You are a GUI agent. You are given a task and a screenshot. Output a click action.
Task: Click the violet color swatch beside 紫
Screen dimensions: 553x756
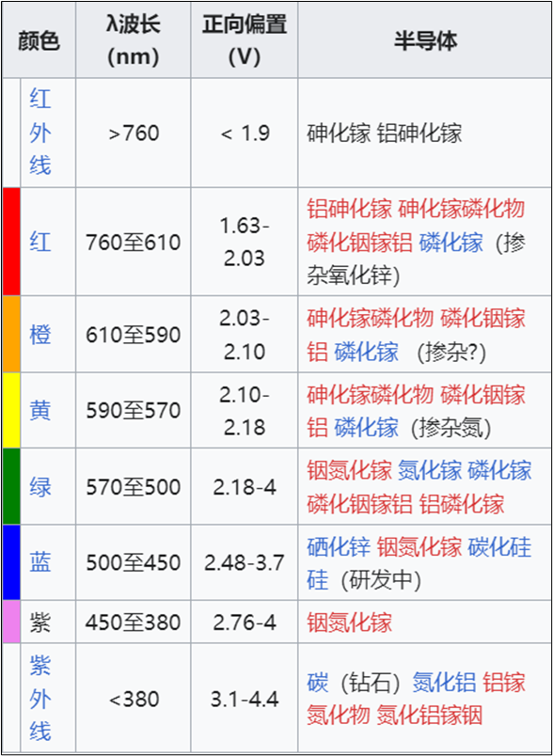[x=11, y=622]
